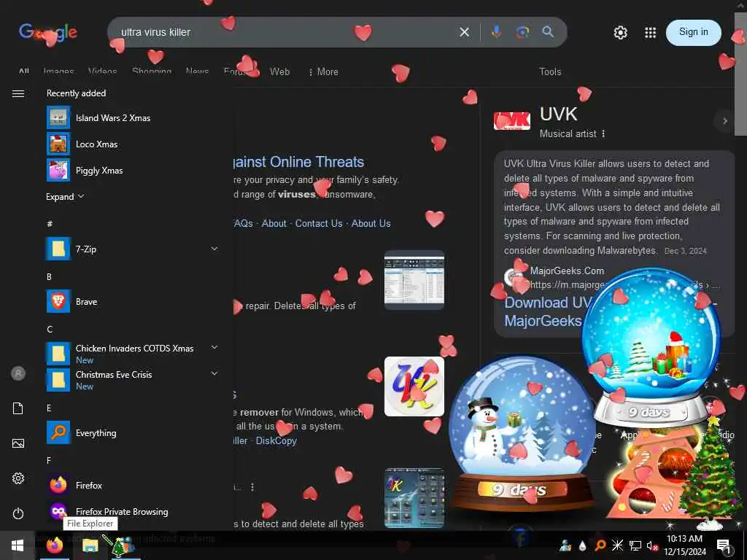This screenshot has width=747, height=560.
Task: Open the Action Center notifications
Action: pyautogui.click(x=724, y=545)
